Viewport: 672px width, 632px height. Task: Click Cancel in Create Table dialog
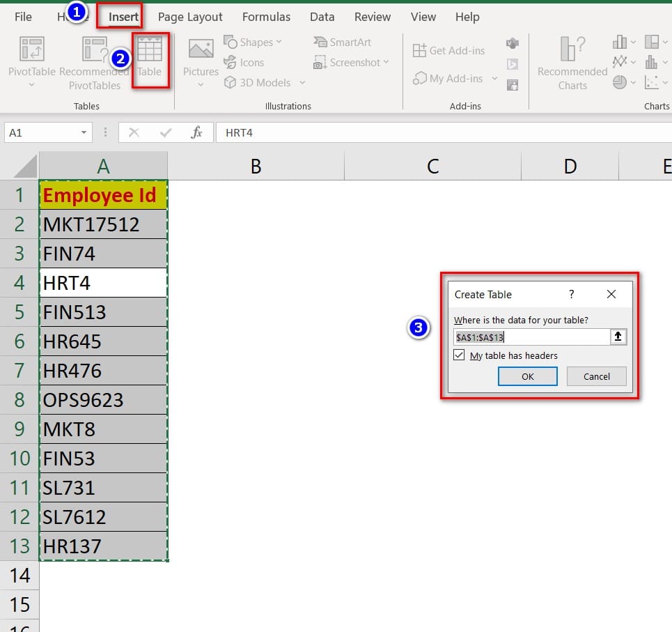tap(596, 376)
